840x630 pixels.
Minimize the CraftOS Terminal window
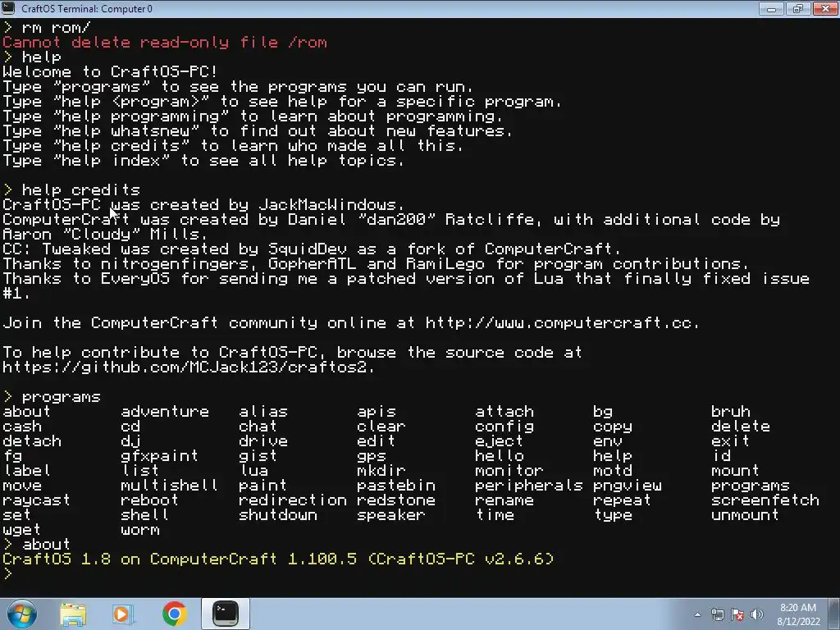[x=771, y=8]
